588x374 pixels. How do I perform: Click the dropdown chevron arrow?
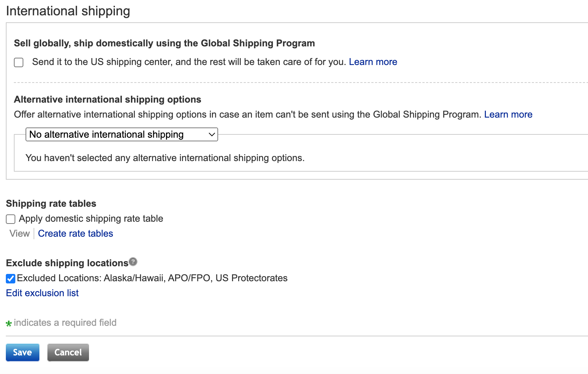click(212, 134)
